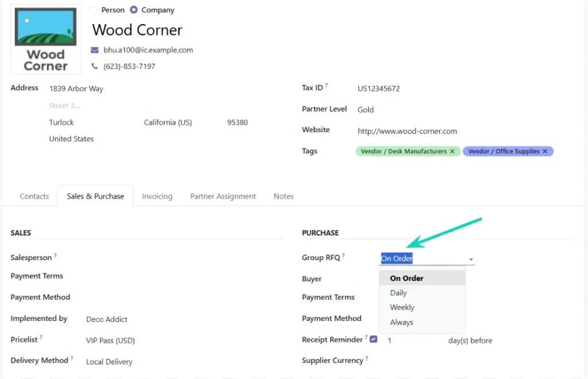Select the Company radio button
This screenshot has width=588, height=379.
133,10
